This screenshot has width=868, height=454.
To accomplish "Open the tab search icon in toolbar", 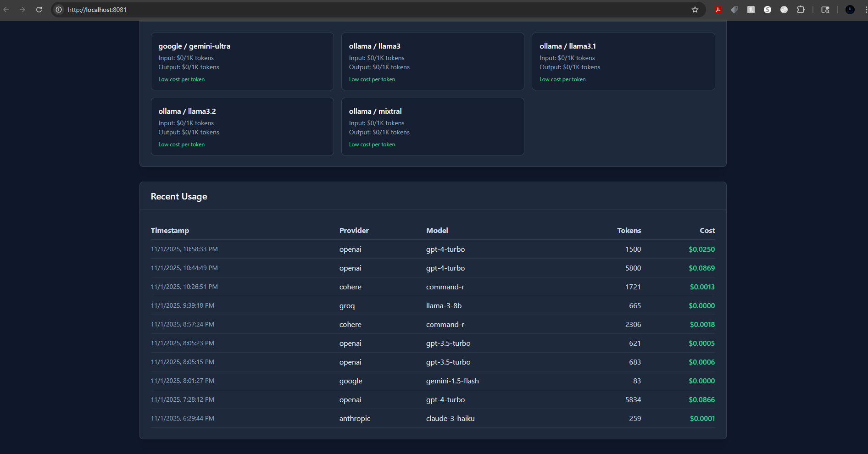I will click(x=825, y=10).
